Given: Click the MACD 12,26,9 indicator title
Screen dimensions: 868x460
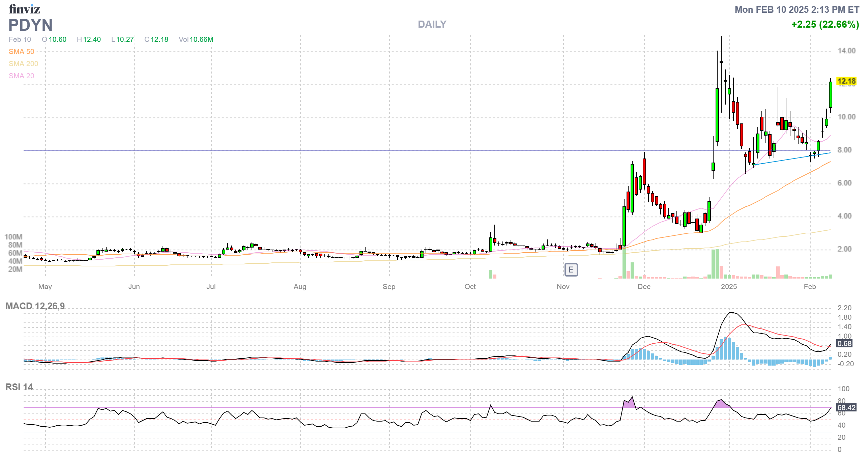Looking at the screenshot, I should click(35, 306).
